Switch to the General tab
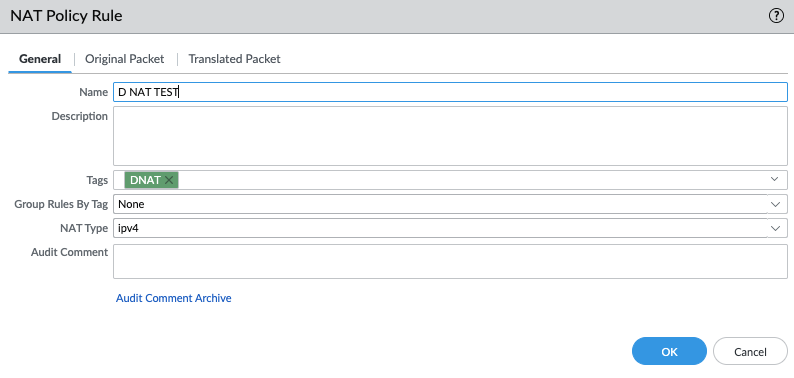794x378 pixels. click(x=40, y=59)
